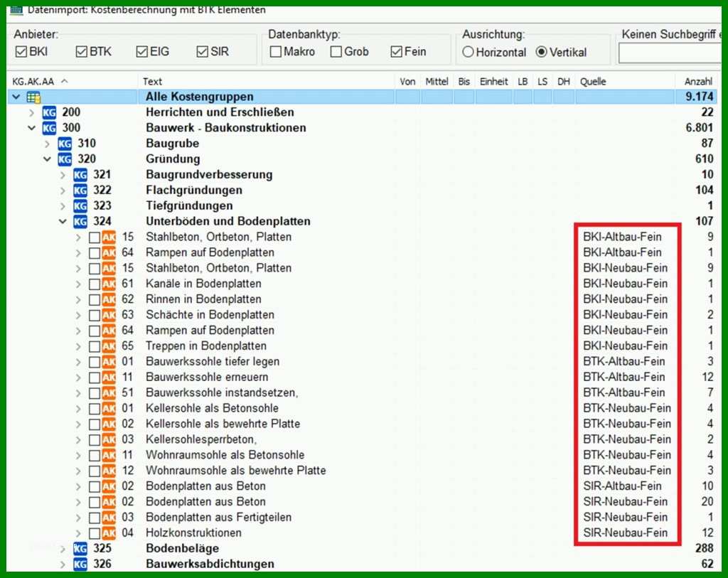Click the KG icon for 323 Tiefgründungen

pyautogui.click(x=80, y=206)
